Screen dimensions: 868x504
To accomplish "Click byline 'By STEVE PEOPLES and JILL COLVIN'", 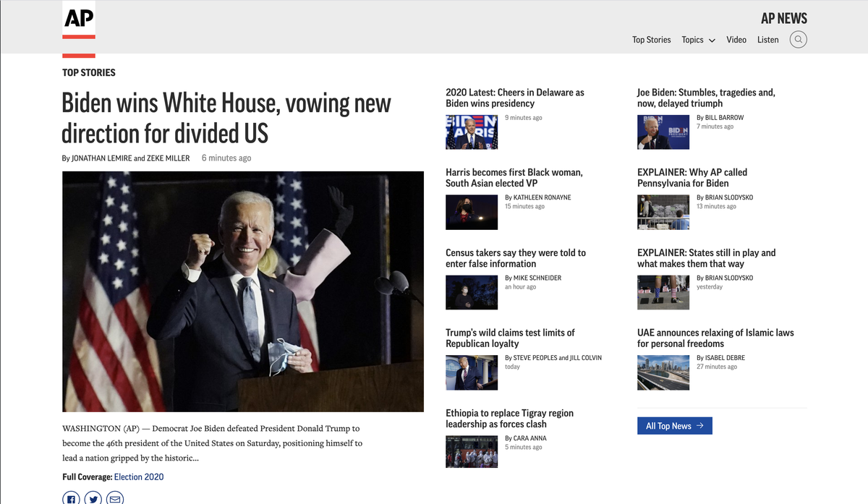I will tap(553, 358).
